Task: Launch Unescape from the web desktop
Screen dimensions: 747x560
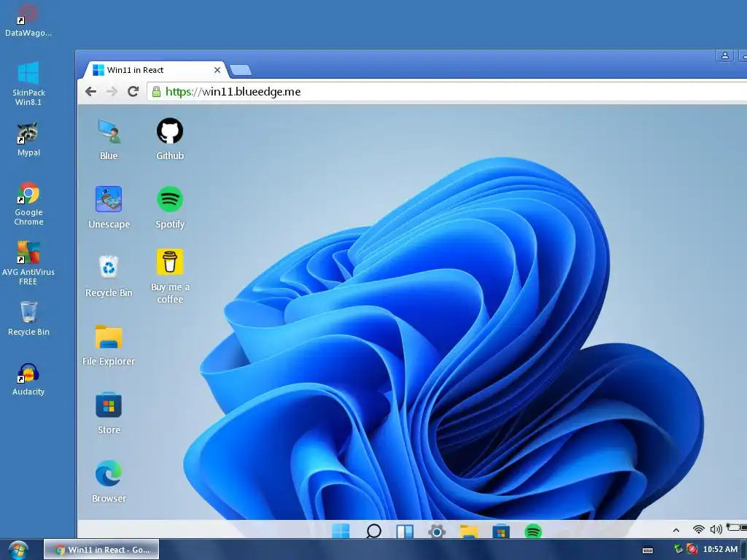Action: click(x=109, y=199)
